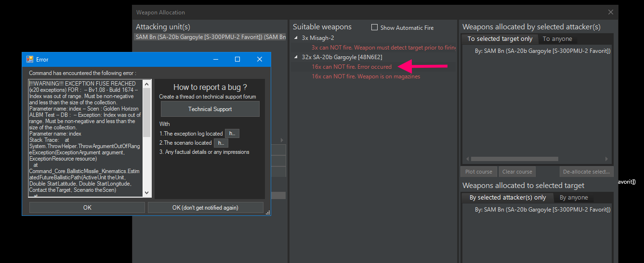The image size is (644, 263).
Task: Enable Show Automatic Fire checkbox
Action: tap(374, 27)
